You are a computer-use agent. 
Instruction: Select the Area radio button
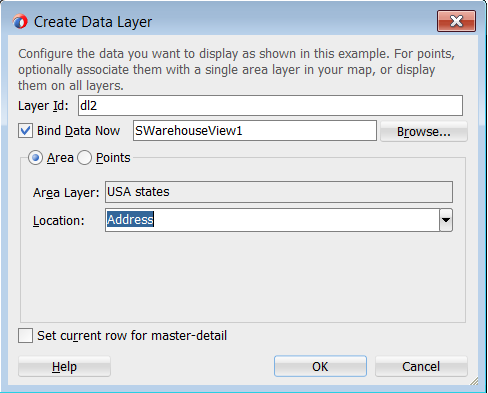35,158
